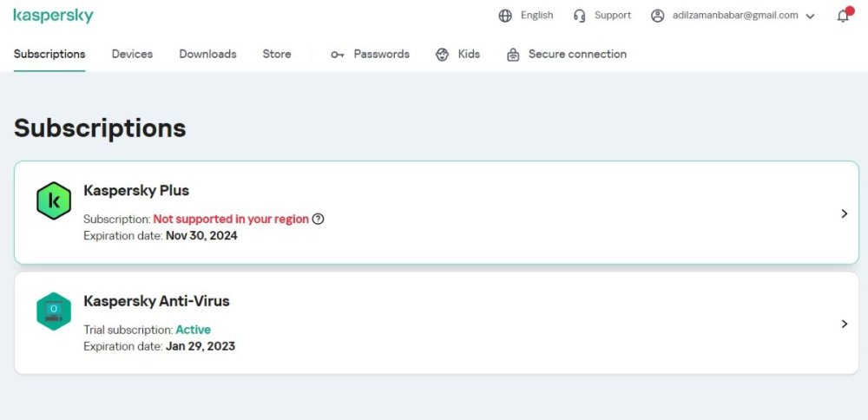Open the Kaspersky Anti-Virus title
The image size is (868, 420).
(x=156, y=301)
